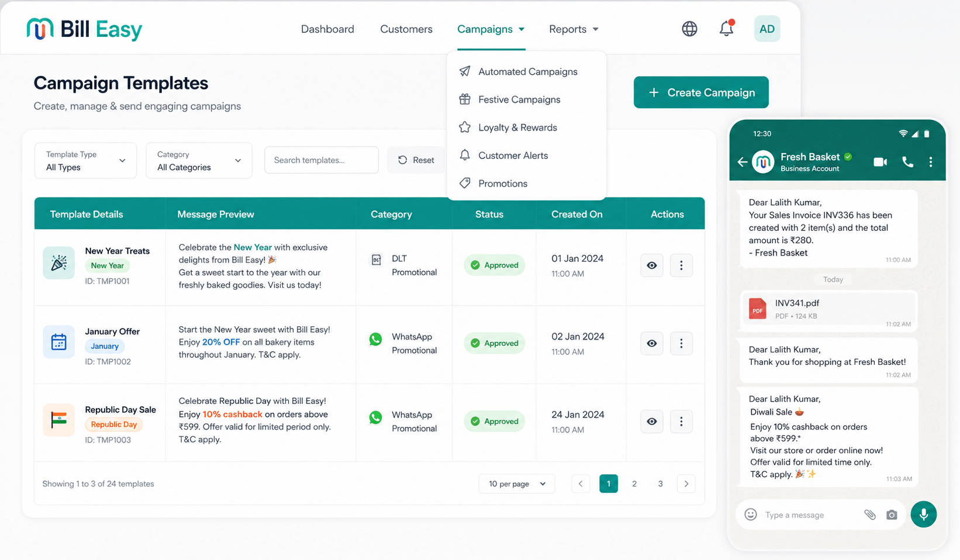The height and width of the screenshot is (560, 960).
Task: Reset the template filters
Action: (x=416, y=160)
